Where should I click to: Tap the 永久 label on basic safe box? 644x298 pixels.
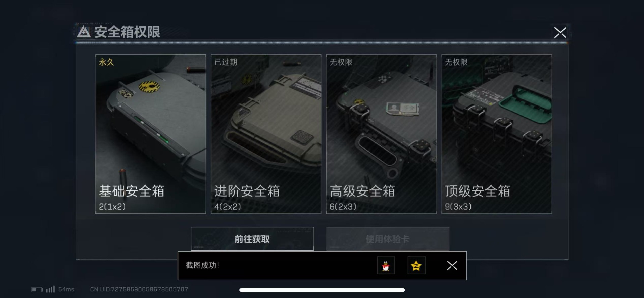106,62
